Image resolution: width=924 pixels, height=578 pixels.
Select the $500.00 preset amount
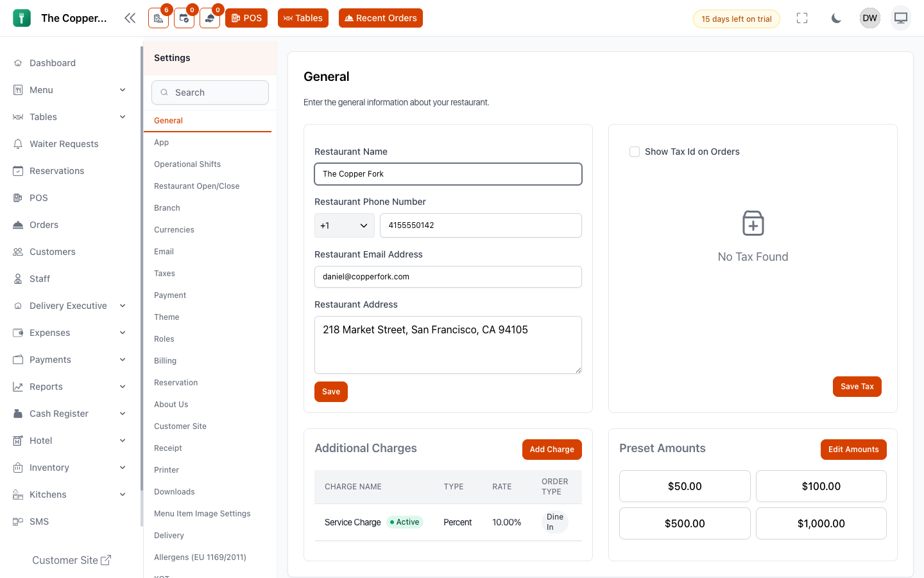(685, 523)
